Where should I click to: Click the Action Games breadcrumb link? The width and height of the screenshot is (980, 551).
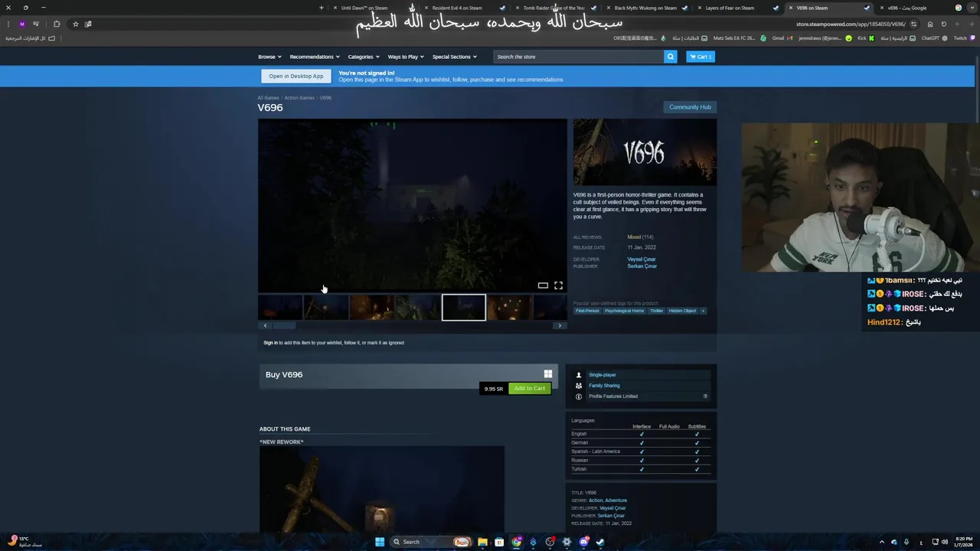pos(299,98)
